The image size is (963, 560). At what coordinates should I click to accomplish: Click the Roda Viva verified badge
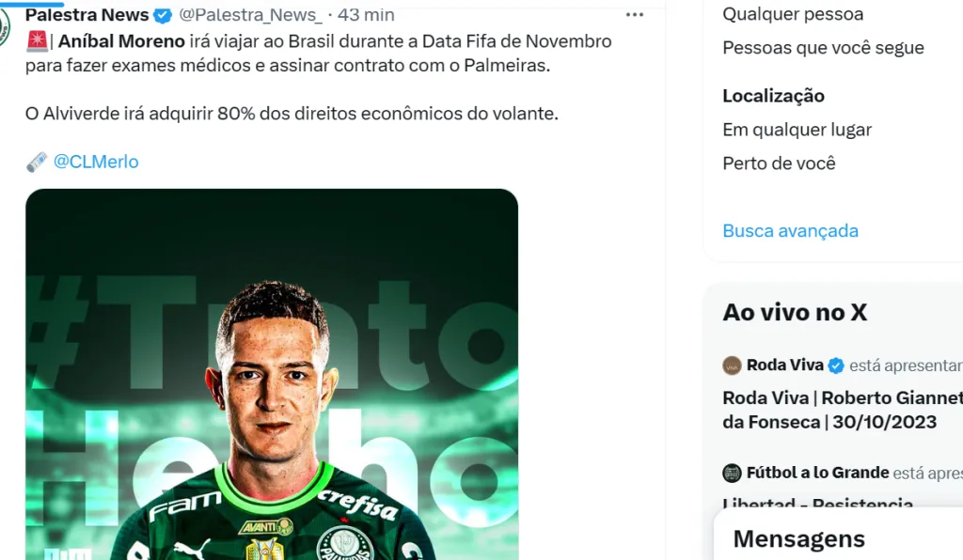(x=835, y=366)
